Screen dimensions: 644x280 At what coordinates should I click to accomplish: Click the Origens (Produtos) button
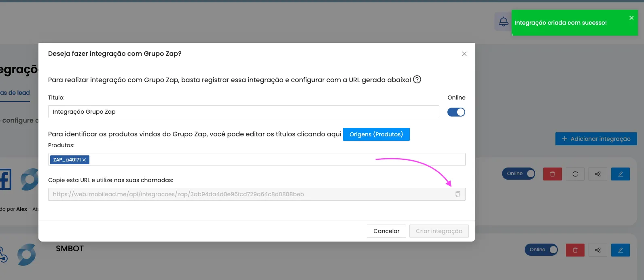(x=376, y=134)
